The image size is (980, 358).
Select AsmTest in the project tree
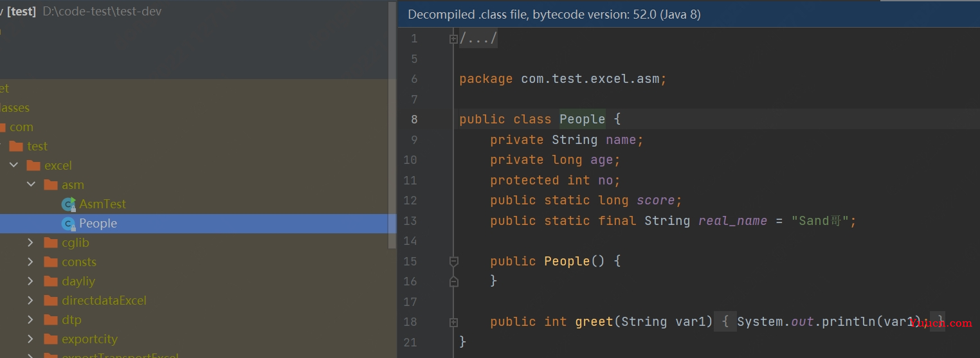102,204
